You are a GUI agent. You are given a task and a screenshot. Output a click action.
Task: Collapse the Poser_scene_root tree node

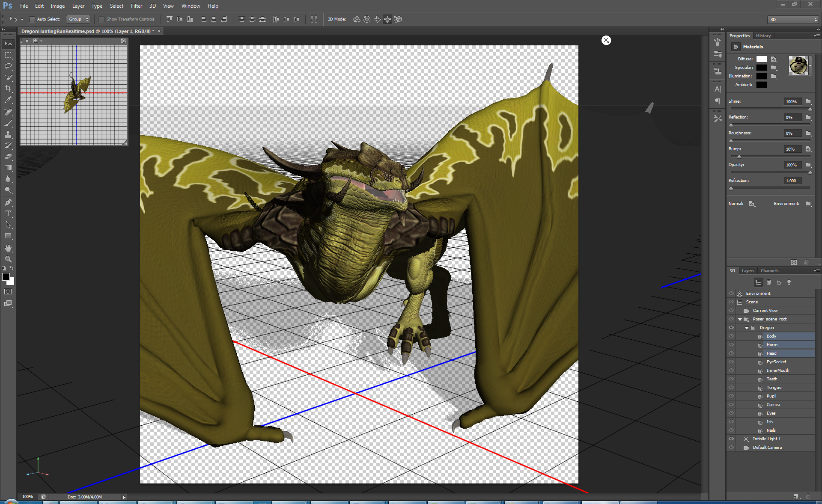[740, 319]
